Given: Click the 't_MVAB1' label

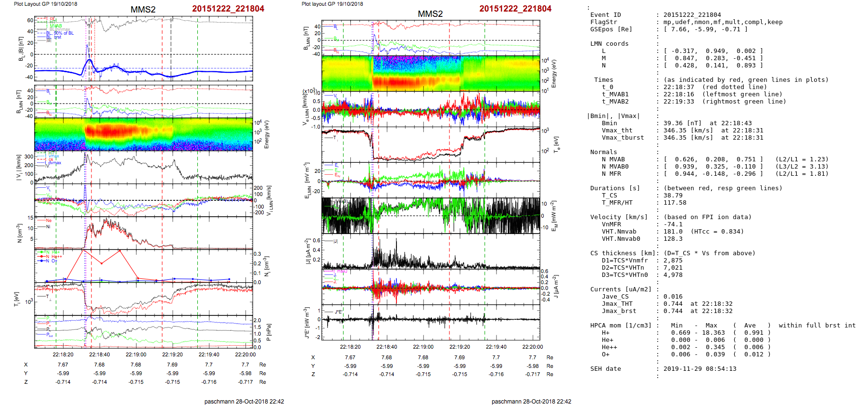Looking at the screenshot, I should (615, 94).
